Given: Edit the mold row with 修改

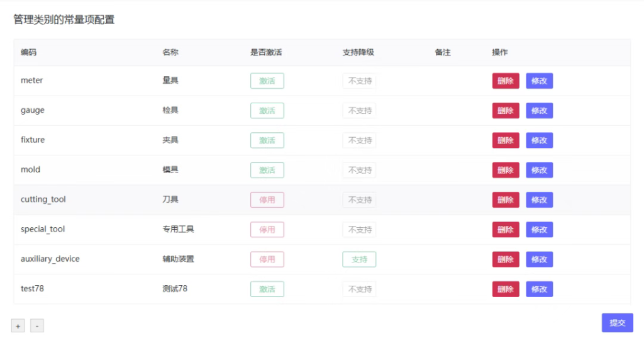Looking at the screenshot, I should [539, 170].
